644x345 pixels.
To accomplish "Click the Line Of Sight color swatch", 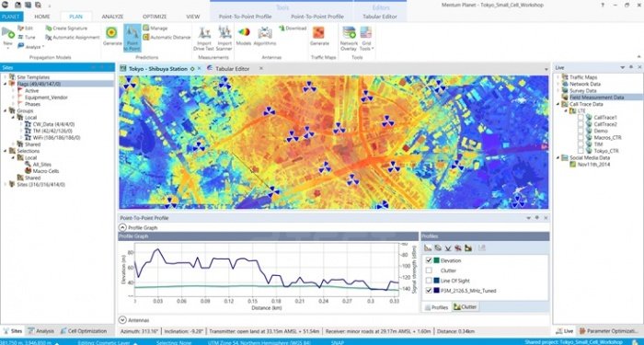I will click(x=436, y=281).
